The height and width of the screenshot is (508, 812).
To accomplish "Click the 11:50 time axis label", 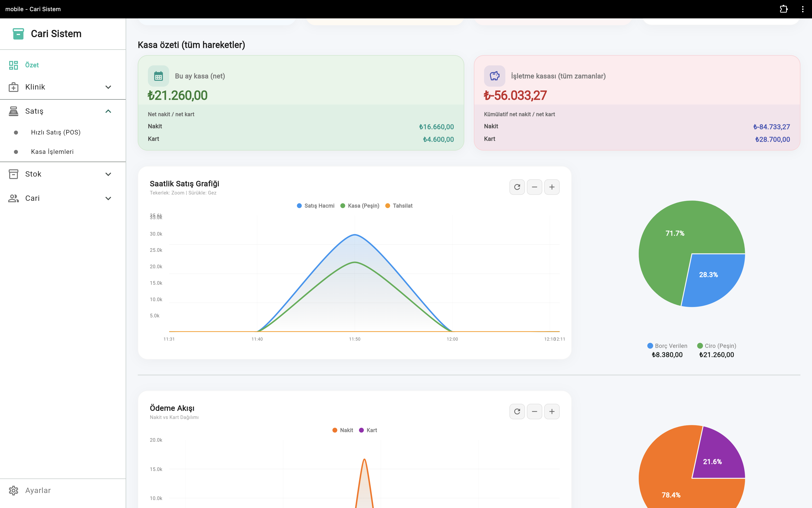I will pos(355,339).
